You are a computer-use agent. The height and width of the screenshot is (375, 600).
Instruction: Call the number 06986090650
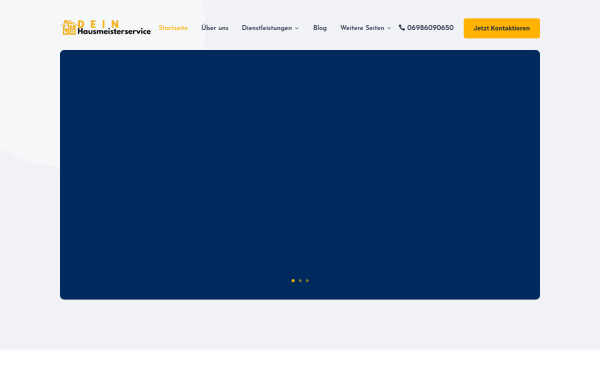point(430,28)
